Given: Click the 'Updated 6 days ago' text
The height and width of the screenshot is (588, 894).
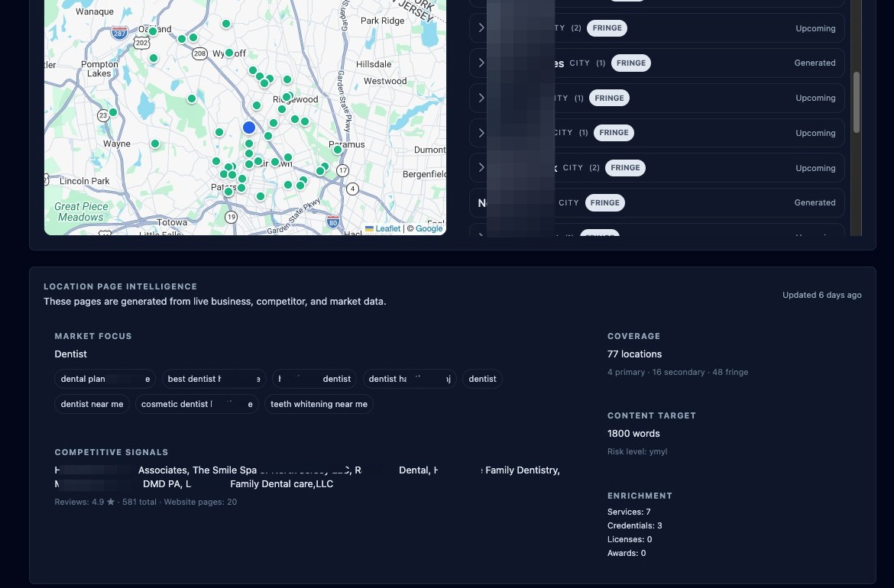Looking at the screenshot, I should [x=821, y=295].
